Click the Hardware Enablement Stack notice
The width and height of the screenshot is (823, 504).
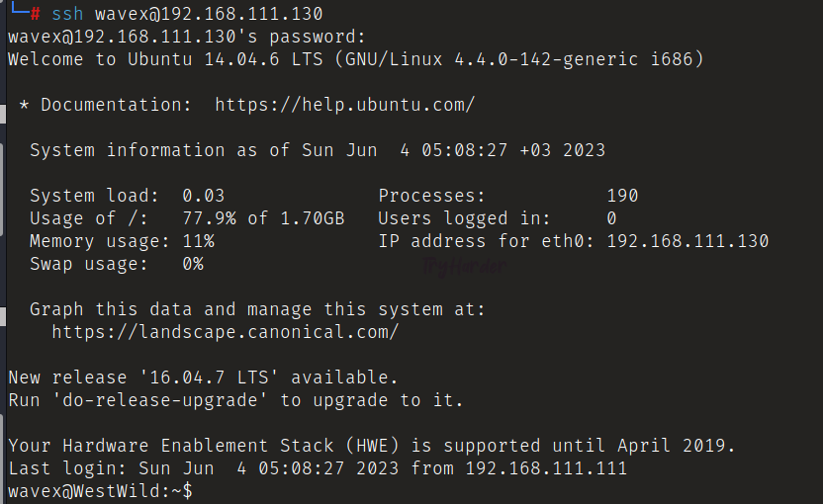coord(371,446)
